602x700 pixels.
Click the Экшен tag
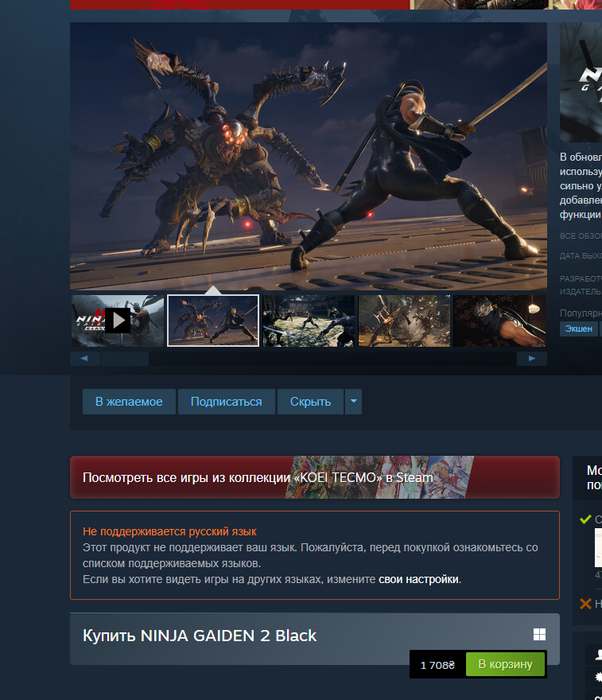(579, 329)
